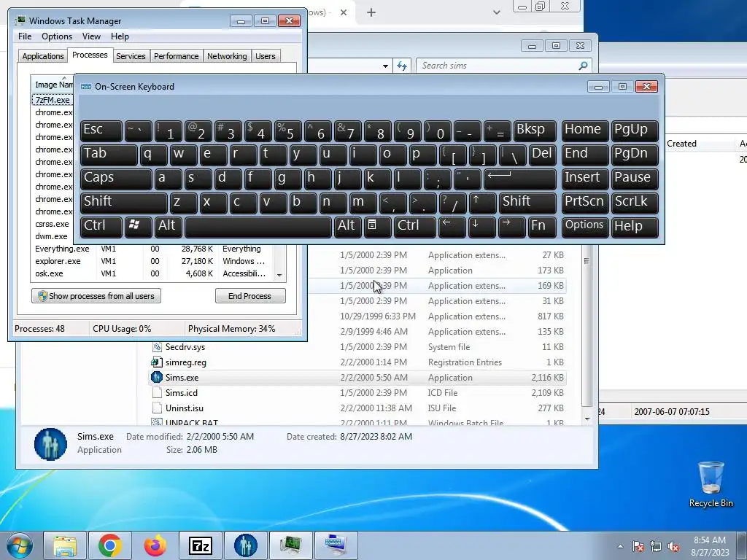Show hidden tray icons arrow
Screen dimensions: 747x560
click(620, 546)
